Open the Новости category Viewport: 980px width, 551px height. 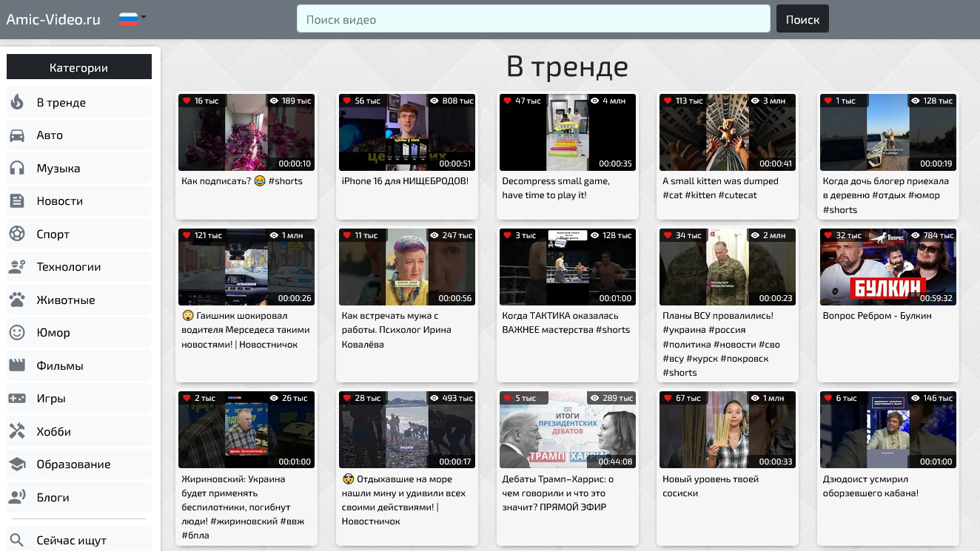pyautogui.click(x=59, y=201)
